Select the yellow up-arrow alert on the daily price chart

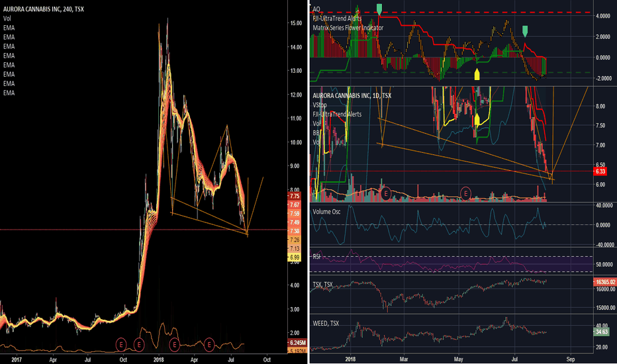pyautogui.click(x=477, y=120)
